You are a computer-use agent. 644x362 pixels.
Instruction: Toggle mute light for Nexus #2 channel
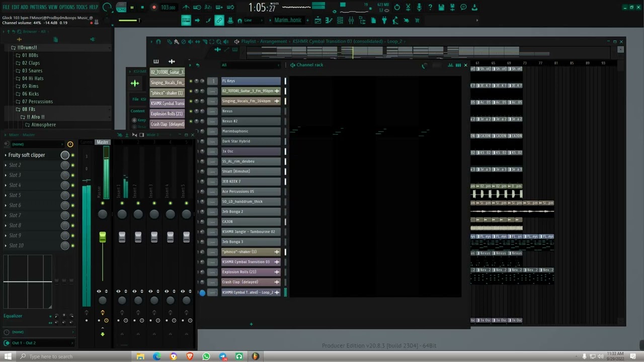point(191,121)
